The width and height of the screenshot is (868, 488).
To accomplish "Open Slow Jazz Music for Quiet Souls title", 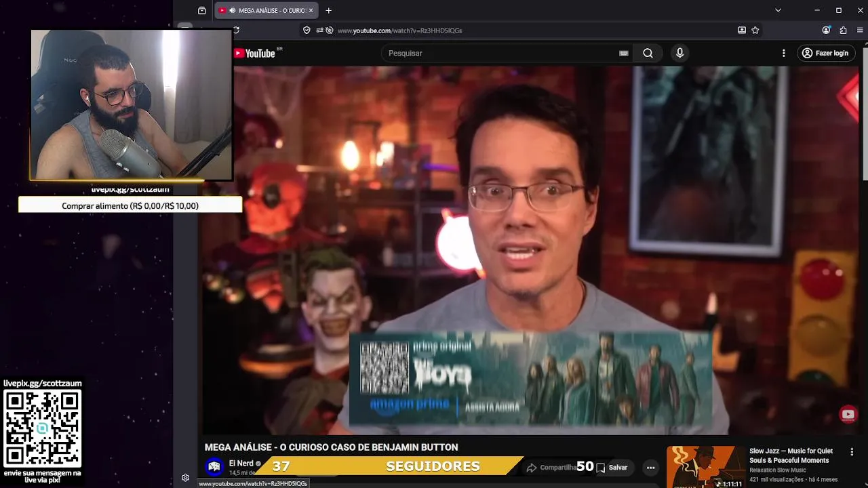I will click(791, 455).
